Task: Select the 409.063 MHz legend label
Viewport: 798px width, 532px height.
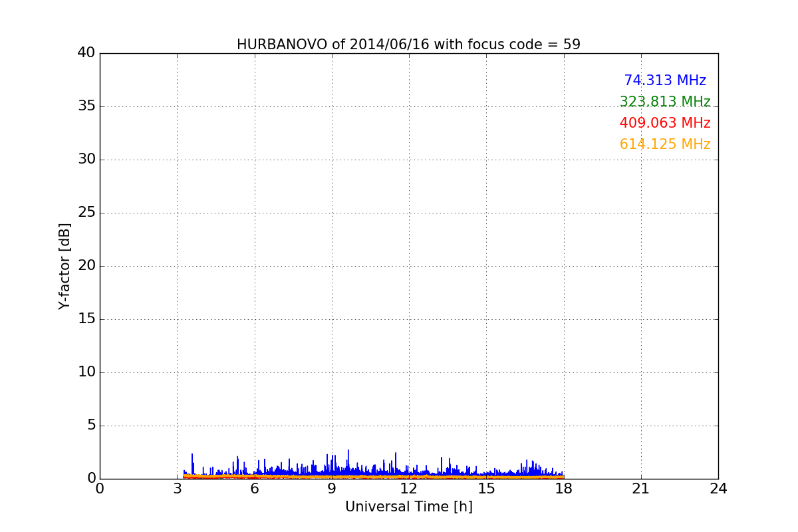Action: pos(665,123)
